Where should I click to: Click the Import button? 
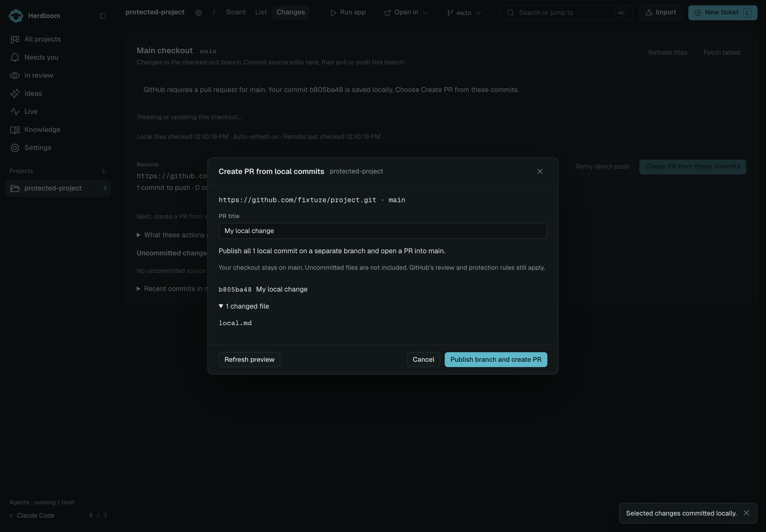tap(661, 13)
